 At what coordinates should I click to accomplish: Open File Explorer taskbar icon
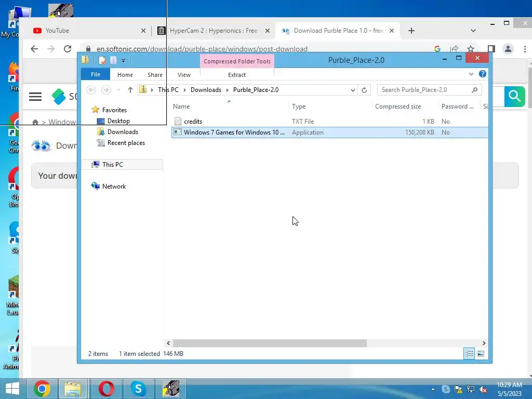pos(73,389)
